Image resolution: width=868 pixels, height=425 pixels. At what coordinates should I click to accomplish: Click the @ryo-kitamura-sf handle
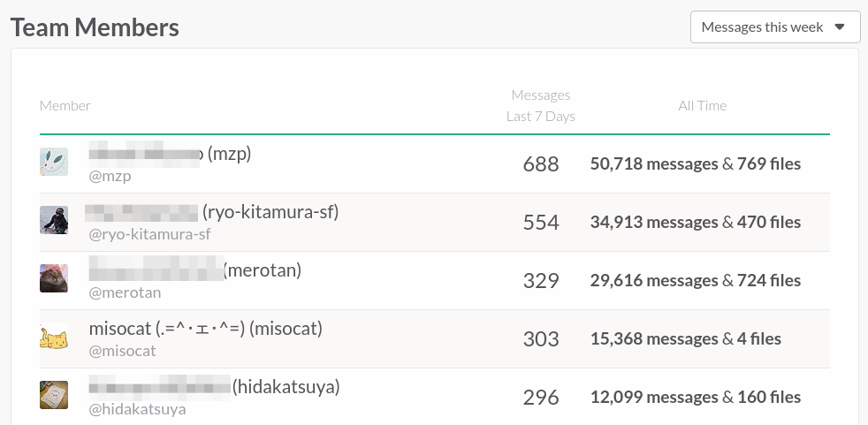150,234
